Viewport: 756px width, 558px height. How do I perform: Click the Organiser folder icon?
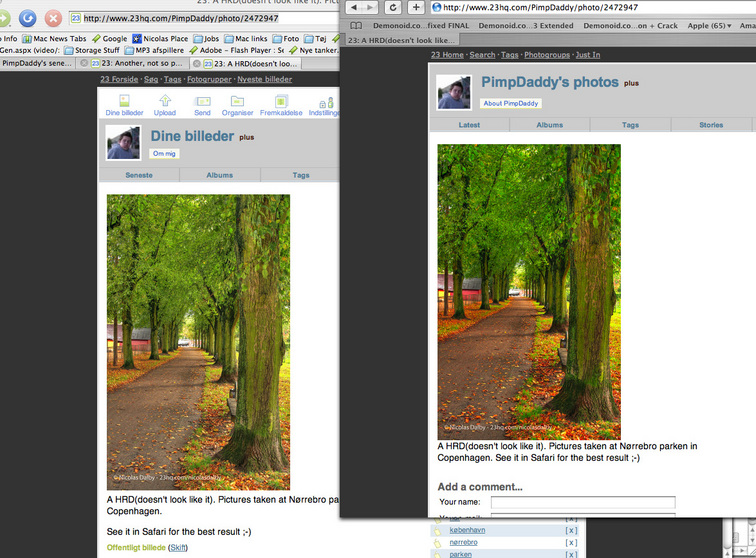click(237, 101)
